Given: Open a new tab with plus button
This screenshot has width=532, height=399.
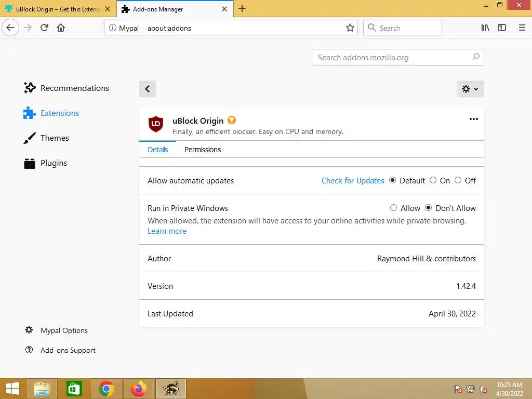Looking at the screenshot, I should coord(242,8).
